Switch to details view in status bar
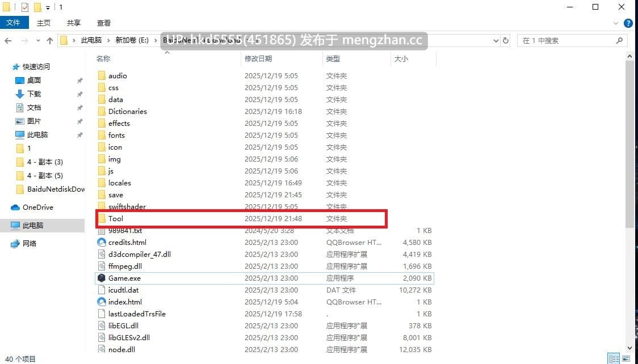Screen dimensions: 638x364 click(613, 359)
